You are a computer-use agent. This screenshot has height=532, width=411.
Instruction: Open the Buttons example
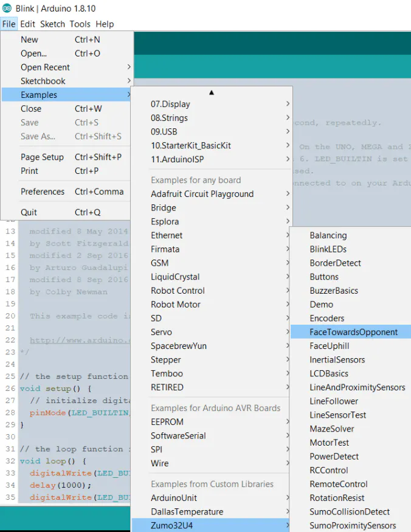351,277
